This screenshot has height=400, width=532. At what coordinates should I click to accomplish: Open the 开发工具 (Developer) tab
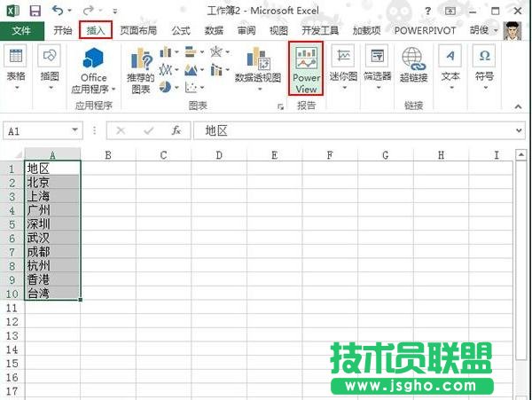tap(320, 30)
